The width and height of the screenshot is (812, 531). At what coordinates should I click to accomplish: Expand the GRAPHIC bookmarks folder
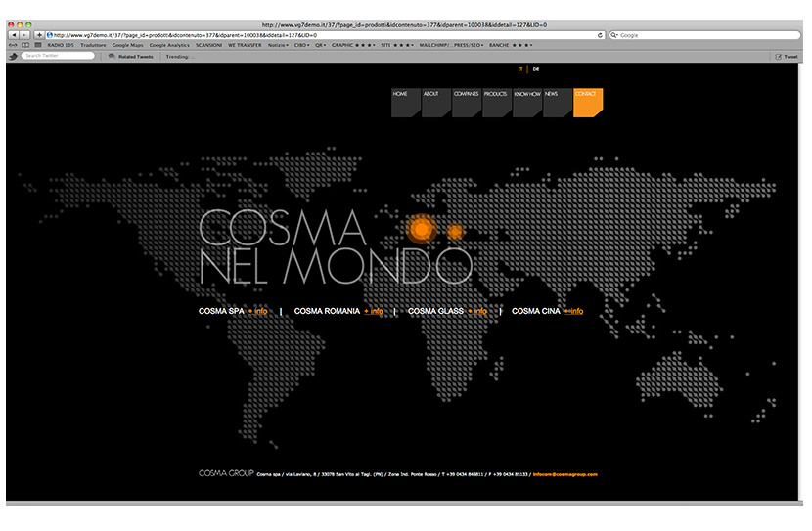pyautogui.click(x=354, y=45)
